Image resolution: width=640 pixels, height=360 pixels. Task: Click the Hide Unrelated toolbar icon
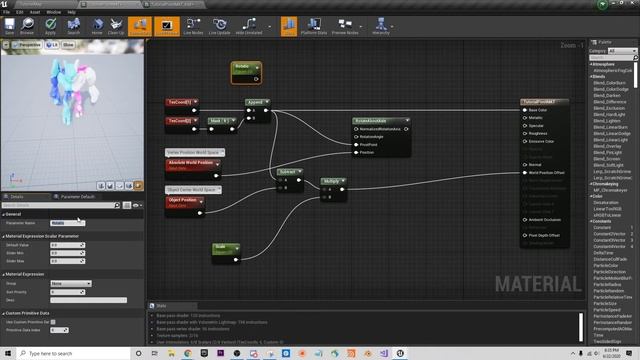(x=249, y=27)
